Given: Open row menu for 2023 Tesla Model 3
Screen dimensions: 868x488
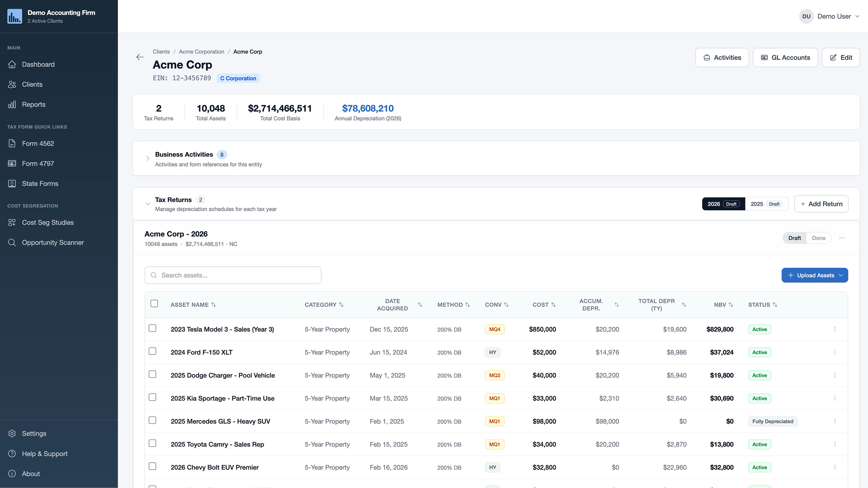Looking at the screenshot, I should [x=835, y=329].
